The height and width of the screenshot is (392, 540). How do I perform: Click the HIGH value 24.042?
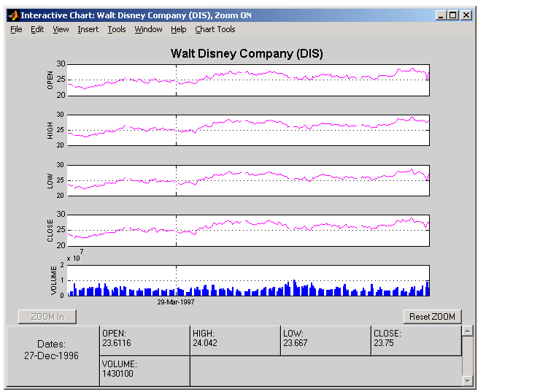click(205, 343)
